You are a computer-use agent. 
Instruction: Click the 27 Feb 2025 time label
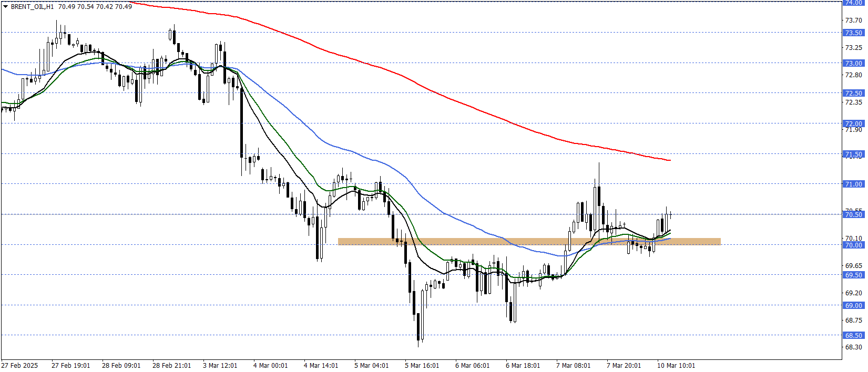click(19, 365)
